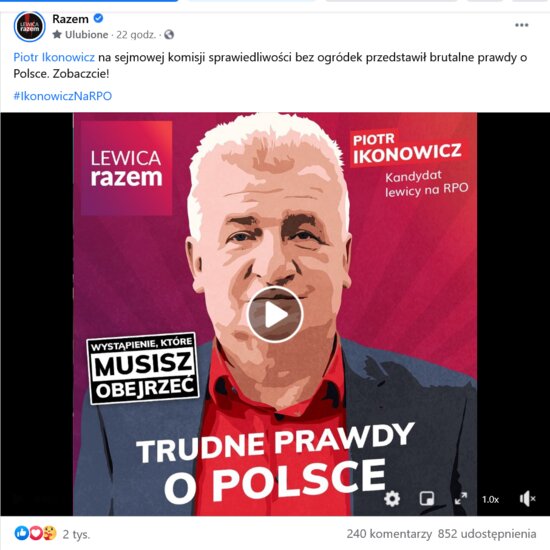Click the verified badge next to Razem

point(99,18)
